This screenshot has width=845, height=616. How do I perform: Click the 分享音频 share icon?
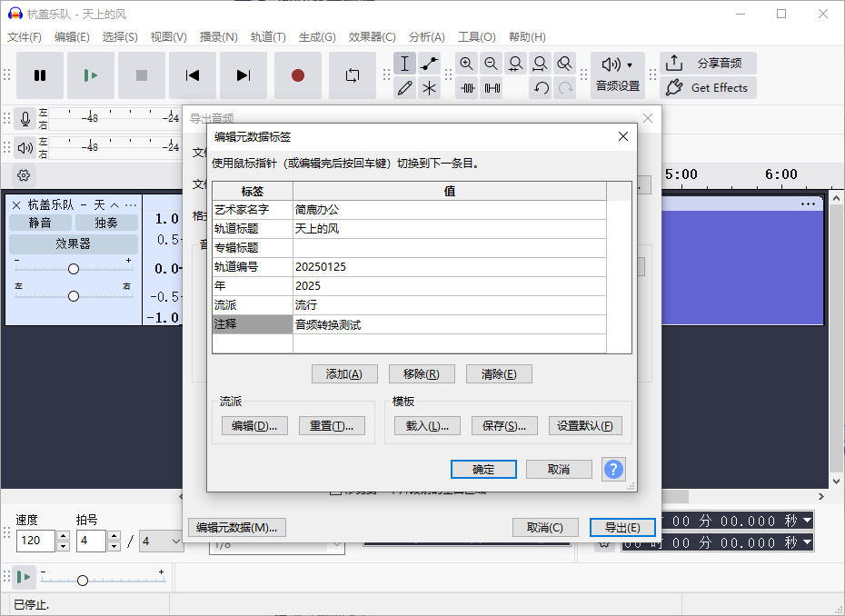[x=673, y=63]
